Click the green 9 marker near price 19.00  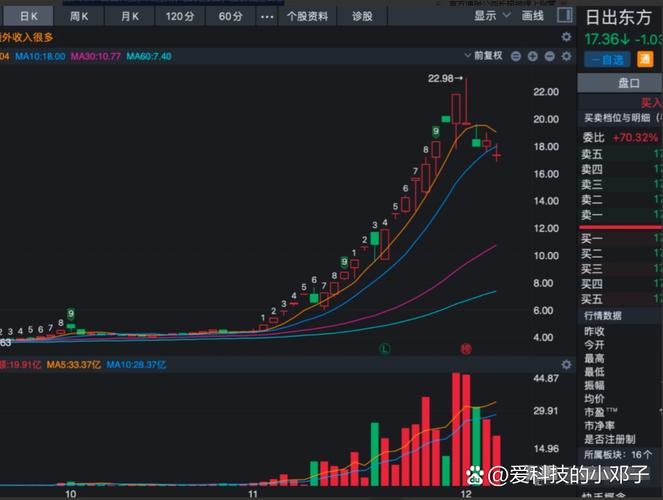(436, 131)
